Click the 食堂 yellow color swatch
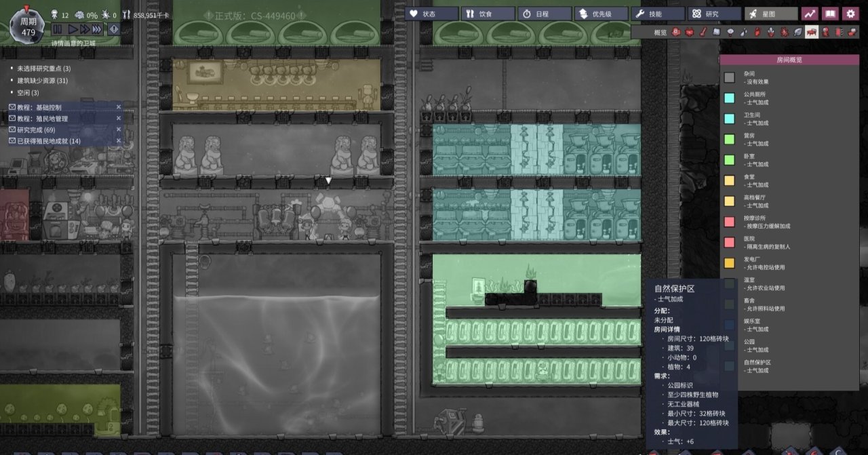Screen dimensions: 868x455 pos(729,180)
